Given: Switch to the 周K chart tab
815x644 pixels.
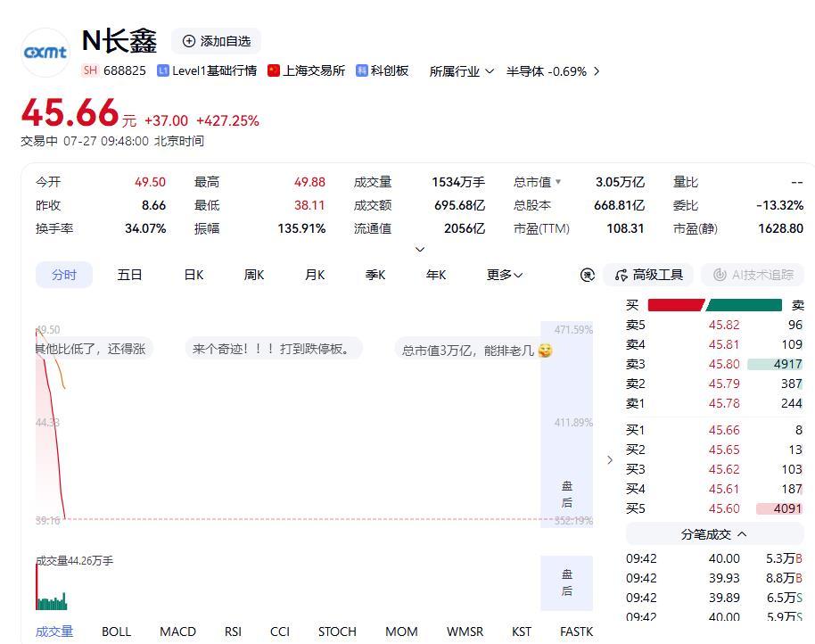Looking at the screenshot, I should coord(254,275).
